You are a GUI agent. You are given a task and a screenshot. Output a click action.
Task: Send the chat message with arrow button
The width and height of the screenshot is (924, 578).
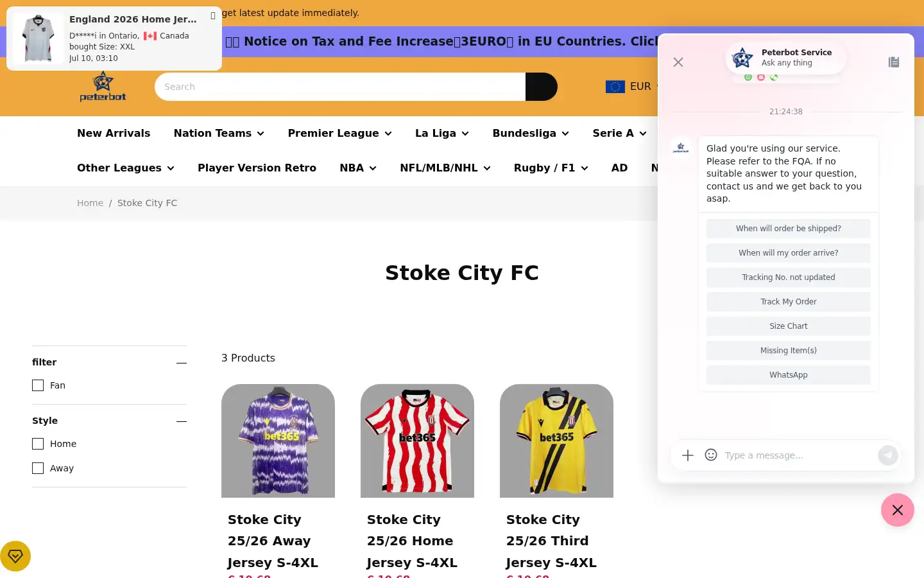(x=888, y=455)
